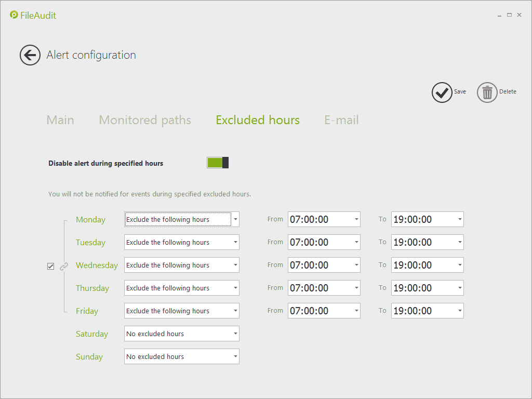The image size is (532, 399).
Task: Click the chain link icon beside weekdays
Action: (64, 266)
